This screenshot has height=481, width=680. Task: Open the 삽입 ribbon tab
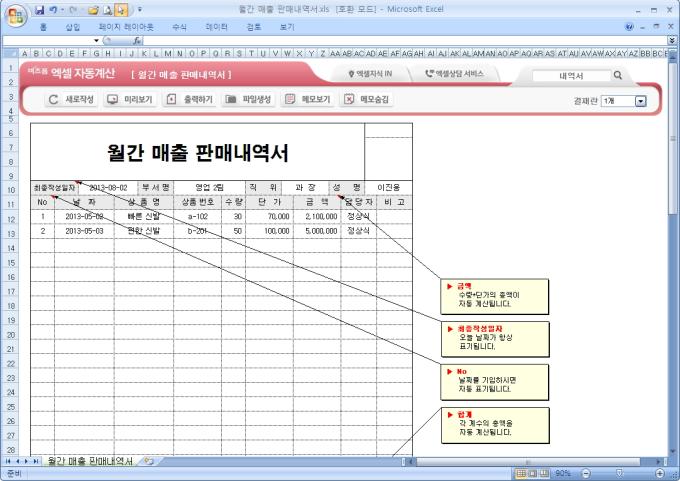pos(72,27)
